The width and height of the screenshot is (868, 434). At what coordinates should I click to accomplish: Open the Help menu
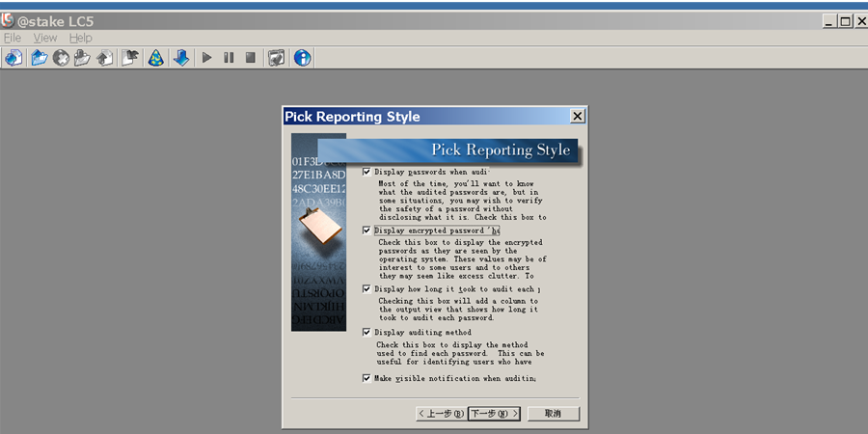[80, 39]
